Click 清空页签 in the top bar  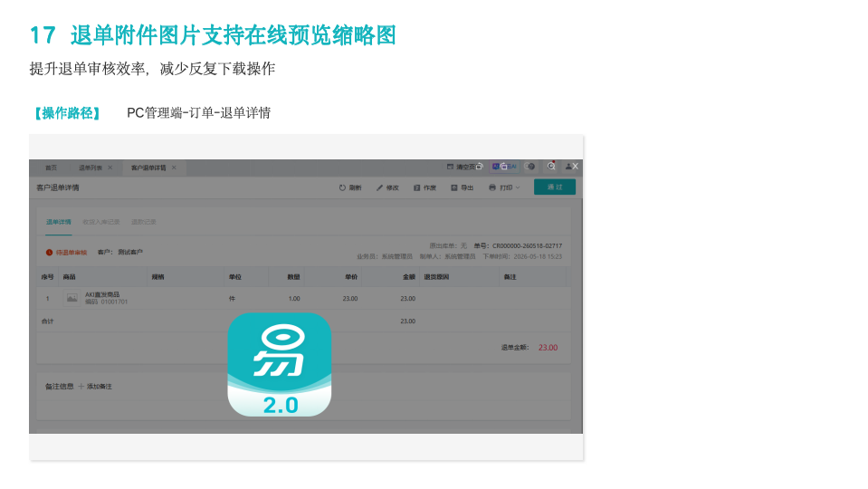(x=465, y=167)
